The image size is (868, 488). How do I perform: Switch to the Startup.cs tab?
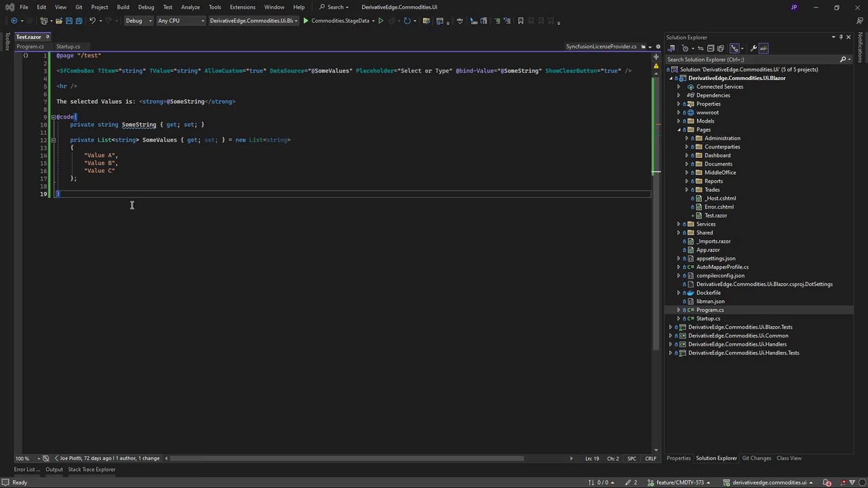tap(68, 47)
